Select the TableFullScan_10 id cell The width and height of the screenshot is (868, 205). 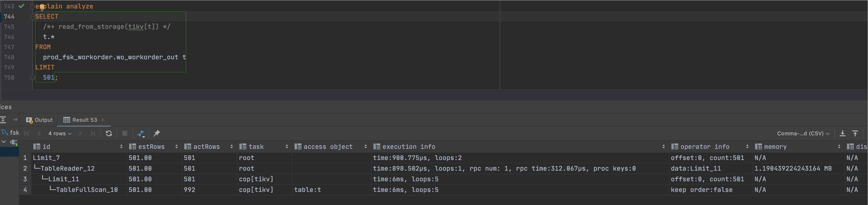point(87,190)
